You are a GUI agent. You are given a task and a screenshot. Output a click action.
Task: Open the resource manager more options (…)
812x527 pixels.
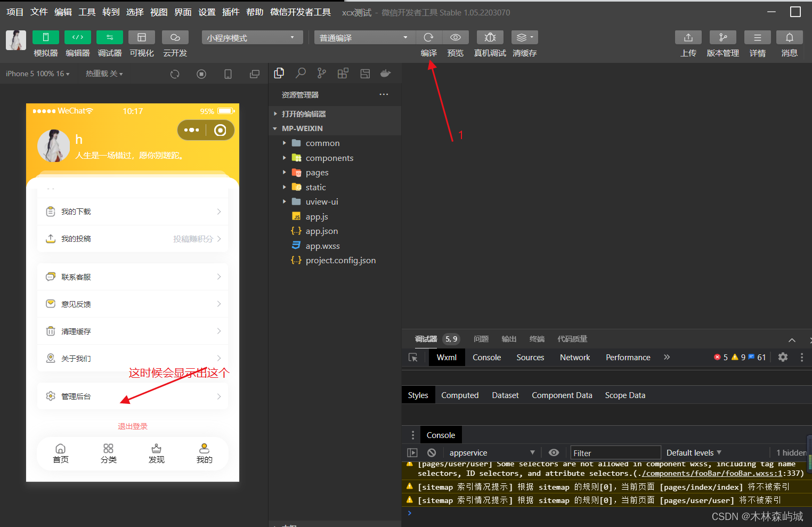(x=384, y=94)
